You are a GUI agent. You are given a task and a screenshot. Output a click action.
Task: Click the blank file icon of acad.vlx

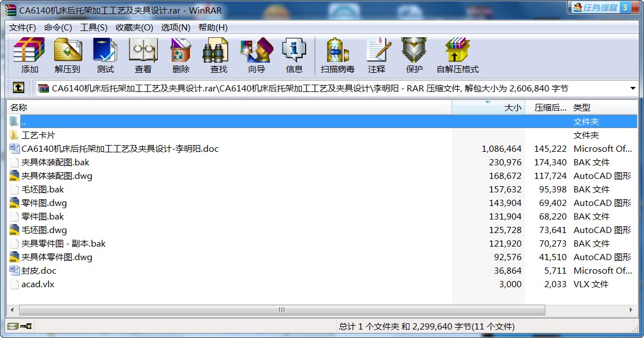pos(14,284)
